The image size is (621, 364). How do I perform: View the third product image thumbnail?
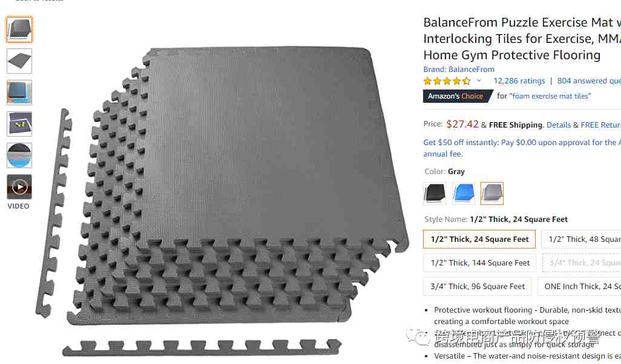click(x=19, y=92)
